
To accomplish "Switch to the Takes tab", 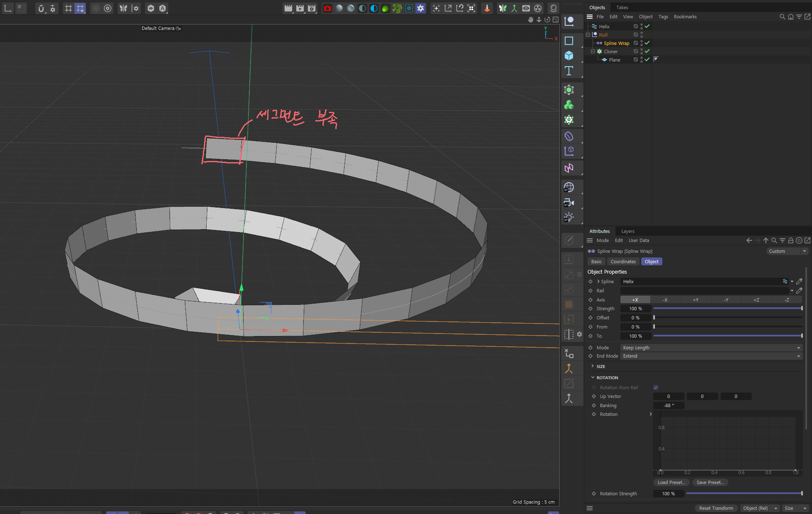I will (x=622, y=7).
